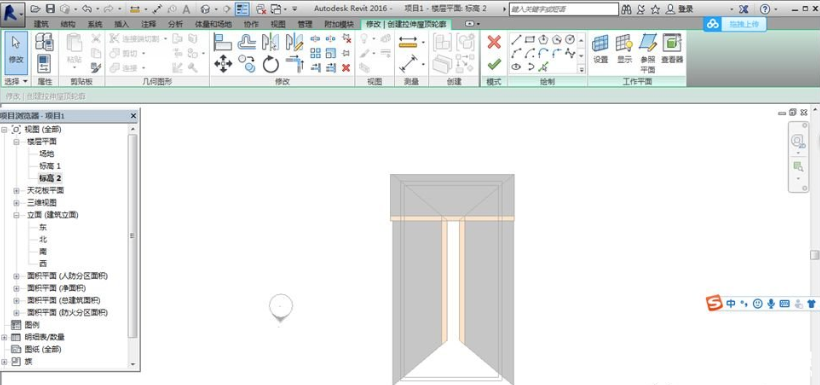Expand the draw gallery with bottom arrow
The height and width of the screenshot is (385, 820).
[x=581, y=69]
